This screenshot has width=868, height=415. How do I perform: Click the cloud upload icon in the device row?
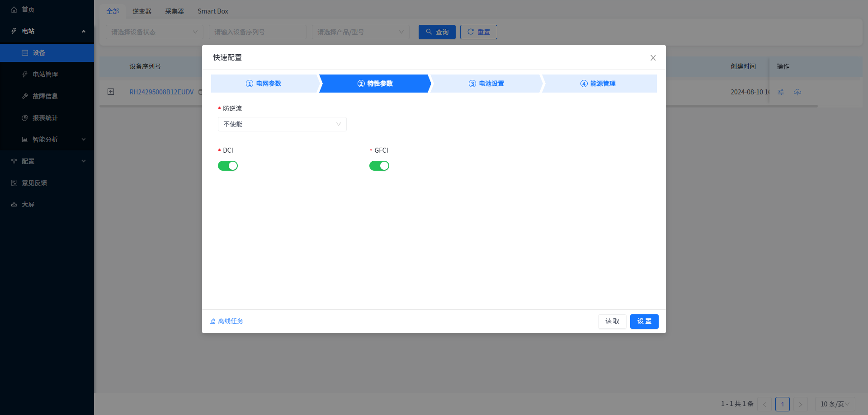coord(797,92)
